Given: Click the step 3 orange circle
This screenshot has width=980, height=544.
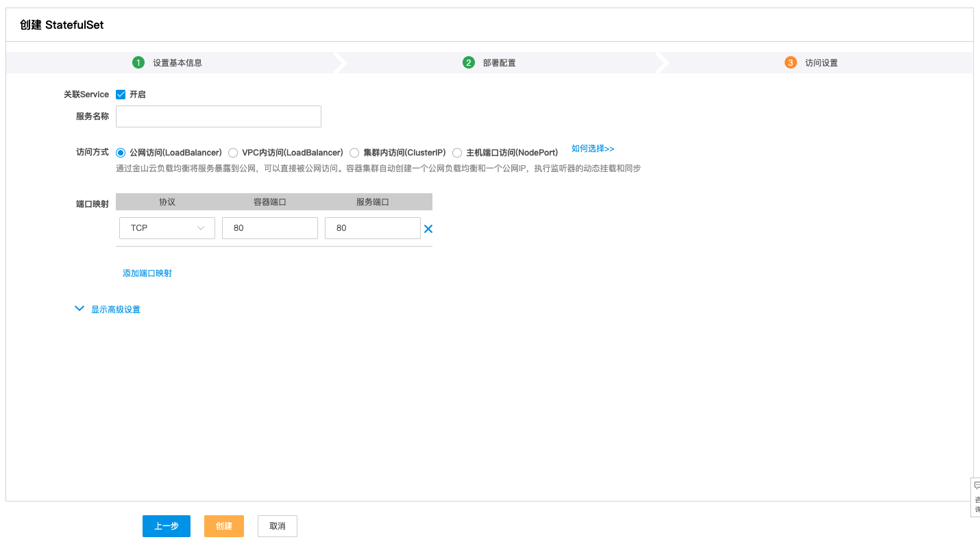Looking at the screenshot, I should tap(791, 62).
